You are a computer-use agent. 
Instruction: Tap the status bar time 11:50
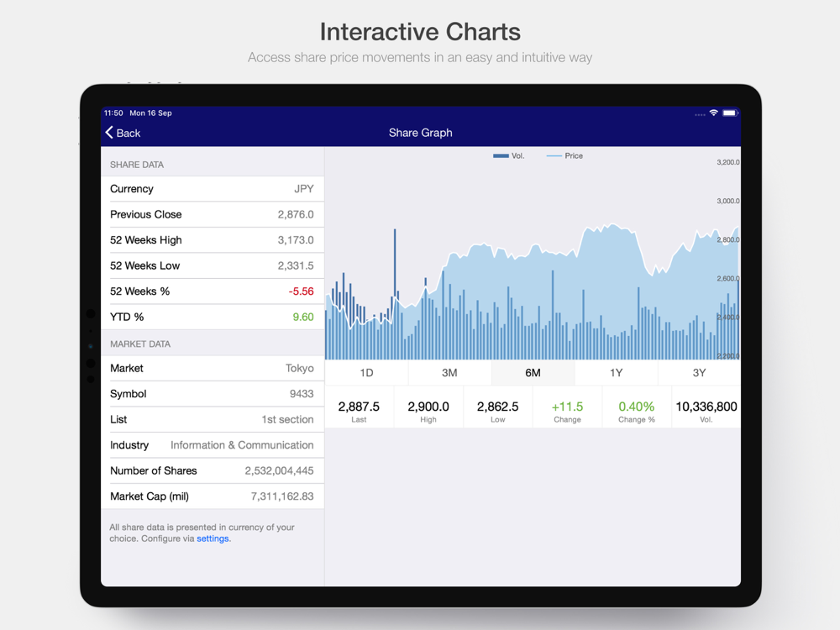[x=113, y=113]
